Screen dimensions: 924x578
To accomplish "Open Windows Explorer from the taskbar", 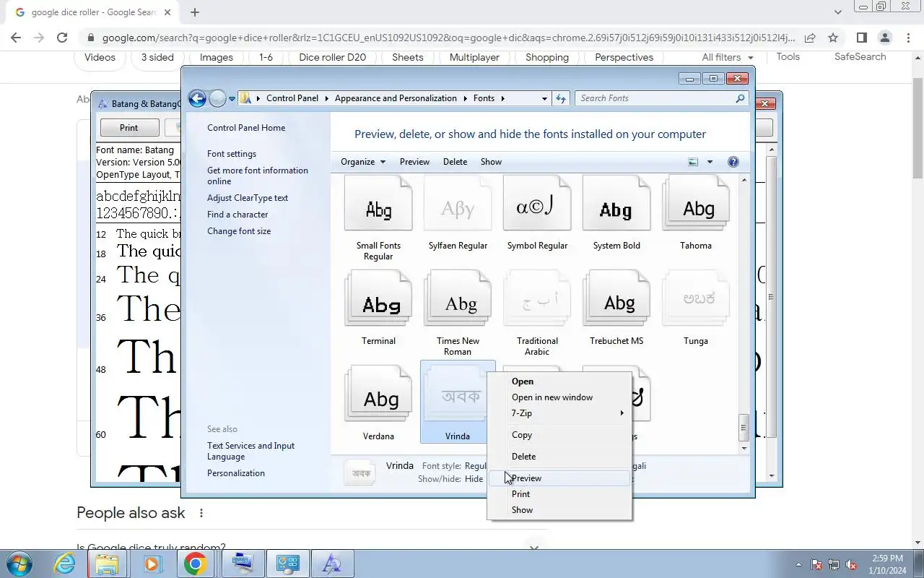I will coord(107,564).
